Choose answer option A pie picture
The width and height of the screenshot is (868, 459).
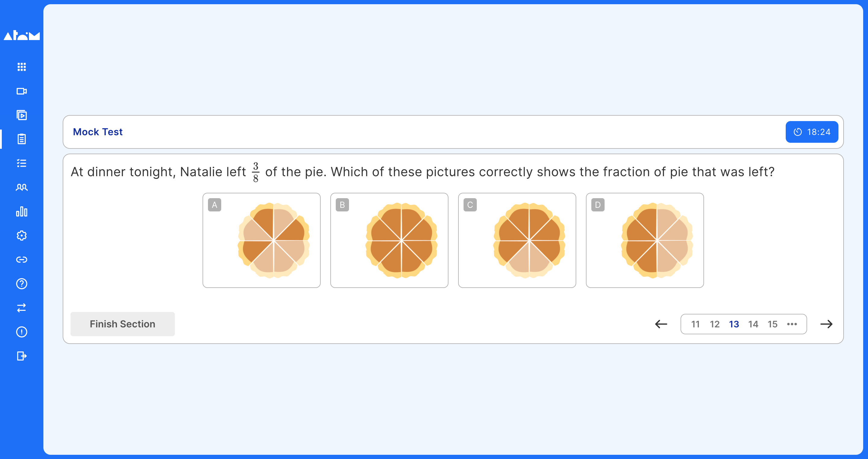(x=262, y=240)
